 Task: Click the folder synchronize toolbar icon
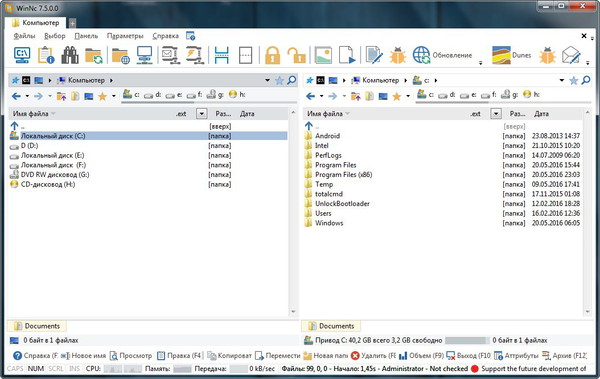pyautogui.click(x=94, y=55)
